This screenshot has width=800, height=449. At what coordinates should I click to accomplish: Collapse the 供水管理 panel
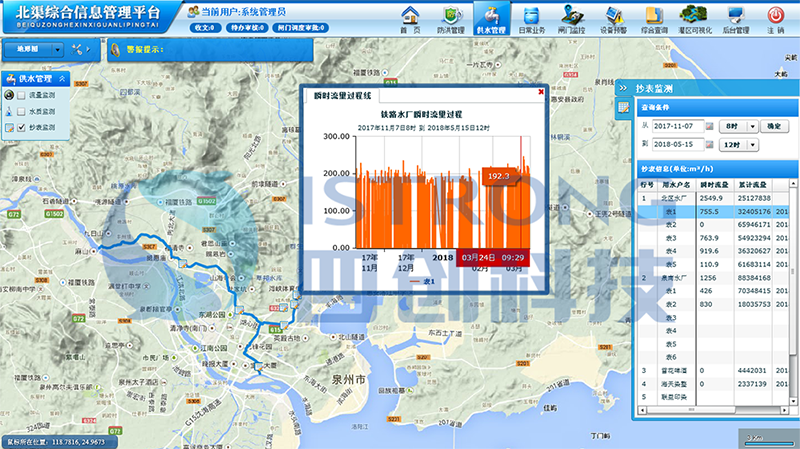click(63, 78)
